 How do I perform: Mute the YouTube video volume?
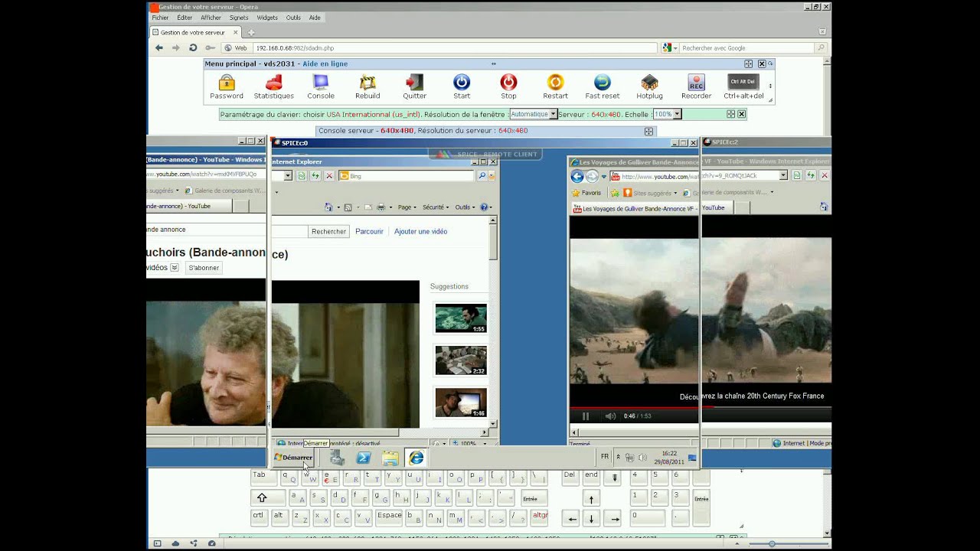click(x=610, y=416)
